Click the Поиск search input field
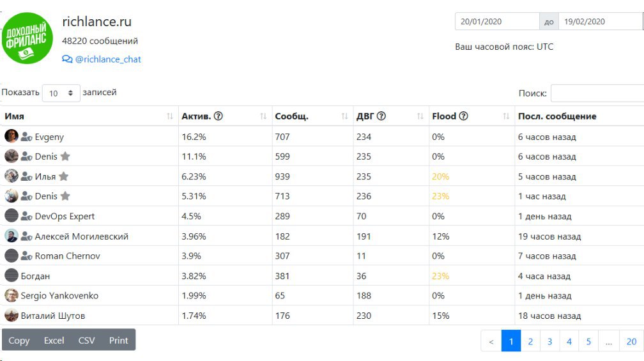 pyautogui.click(x=597, y=93)
